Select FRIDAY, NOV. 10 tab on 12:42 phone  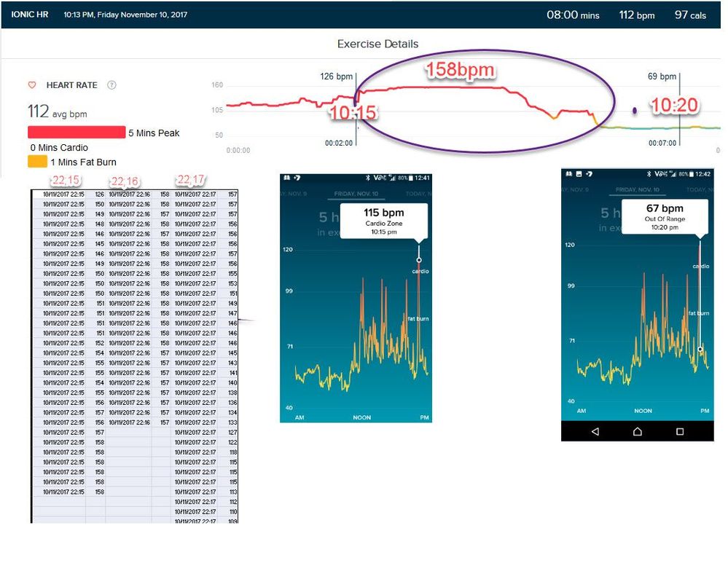click(637, 189)
